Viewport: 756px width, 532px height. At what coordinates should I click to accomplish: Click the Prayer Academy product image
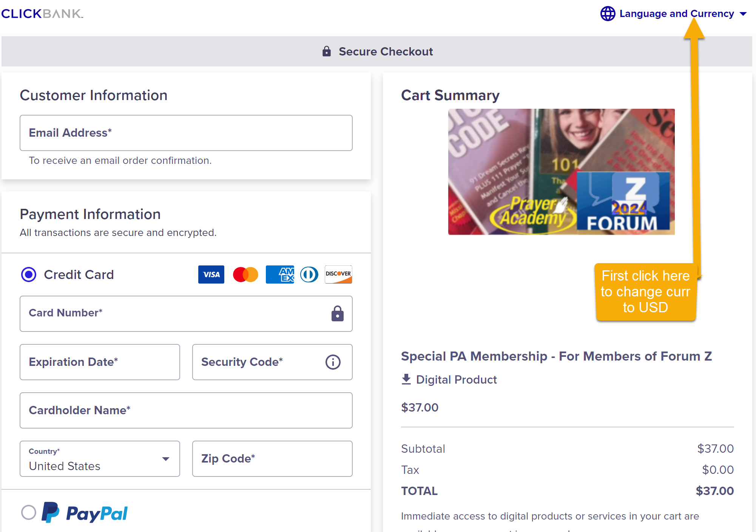pos(561,172)
